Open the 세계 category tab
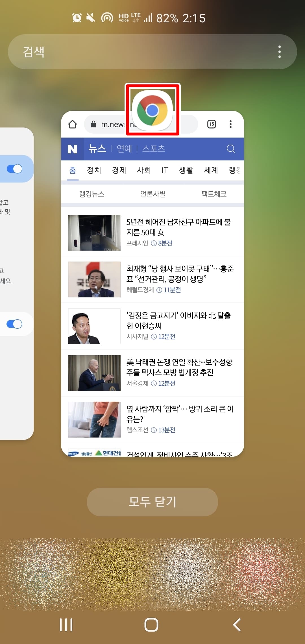 click(211, 170)
